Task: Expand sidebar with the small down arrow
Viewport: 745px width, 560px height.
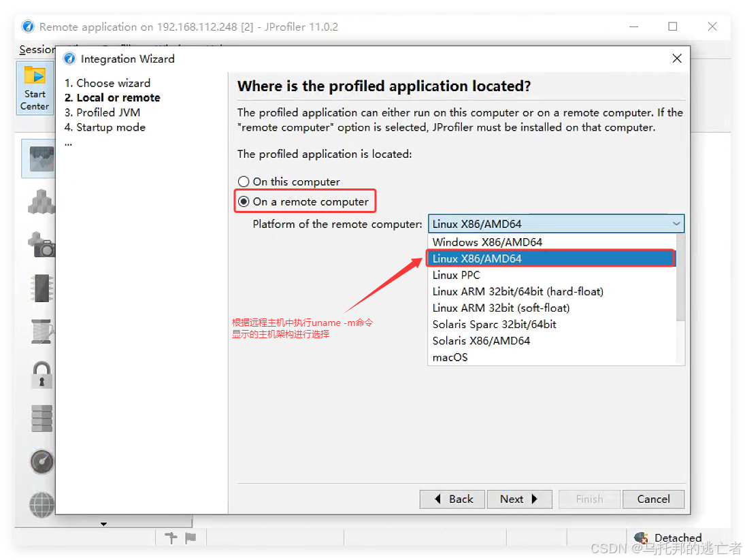Action: [103, 524]
